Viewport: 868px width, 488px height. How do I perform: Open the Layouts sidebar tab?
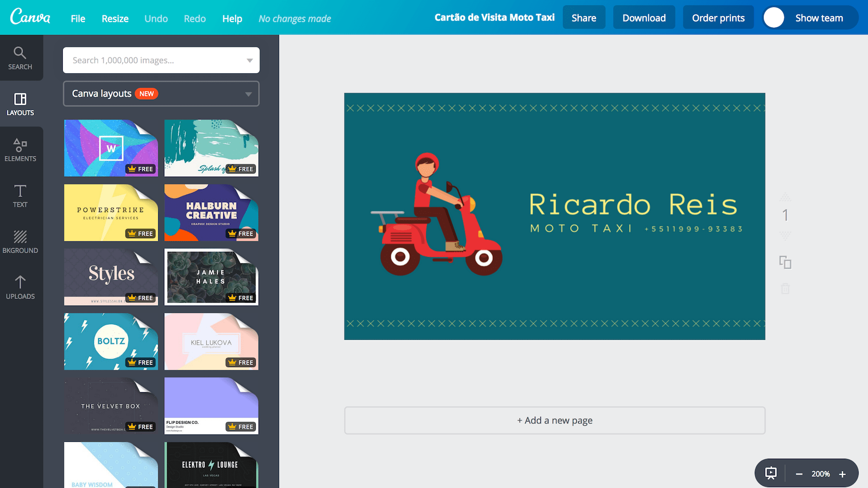pyautogui.click(x=20, y=104)
